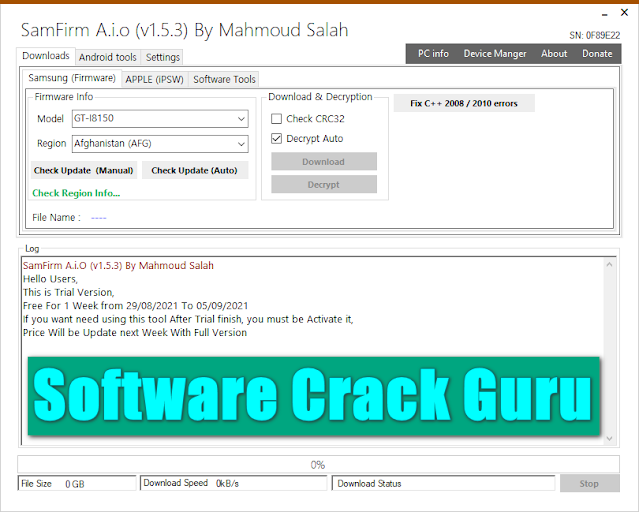
Task: Click Check Update (Manual) button
Action: pos(84,170)
